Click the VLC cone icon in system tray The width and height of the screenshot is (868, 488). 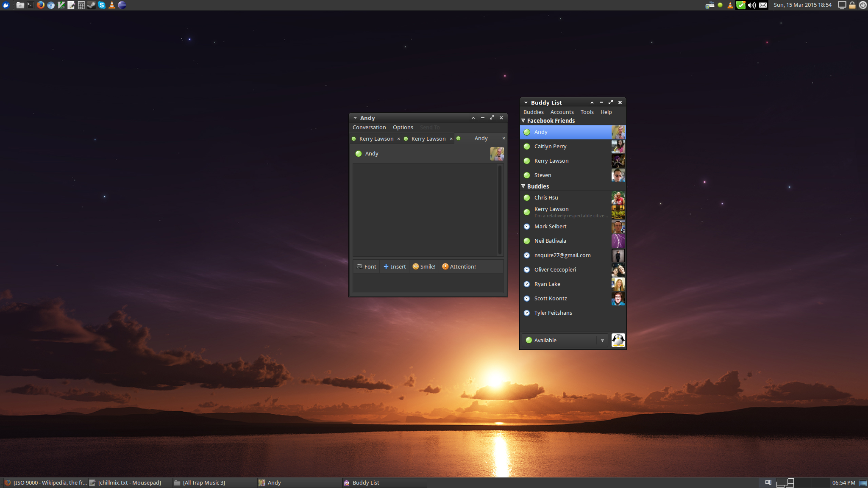[730, 5]
